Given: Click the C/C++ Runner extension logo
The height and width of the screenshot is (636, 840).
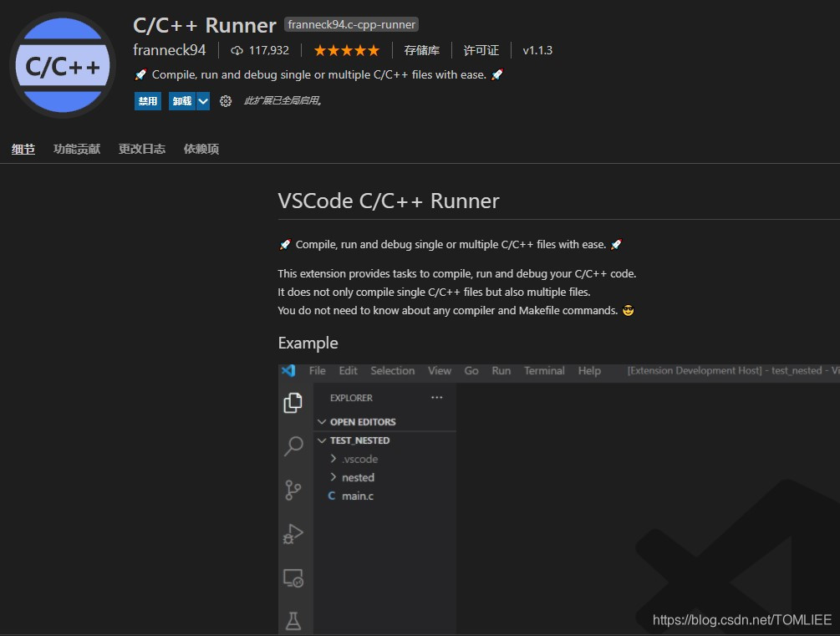Looking at the screenshot, I should pos(63,65).
